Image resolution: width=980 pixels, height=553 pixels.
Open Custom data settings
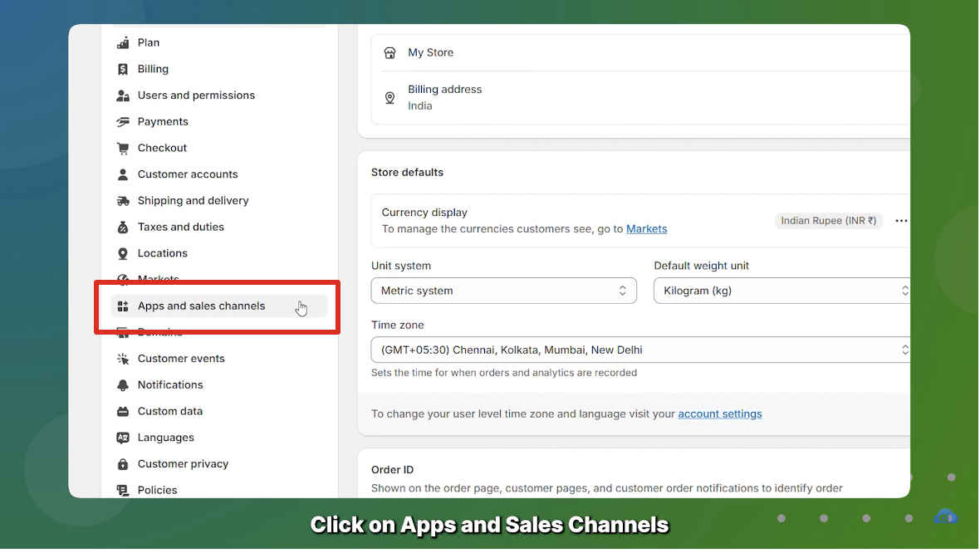pos(170,410)
